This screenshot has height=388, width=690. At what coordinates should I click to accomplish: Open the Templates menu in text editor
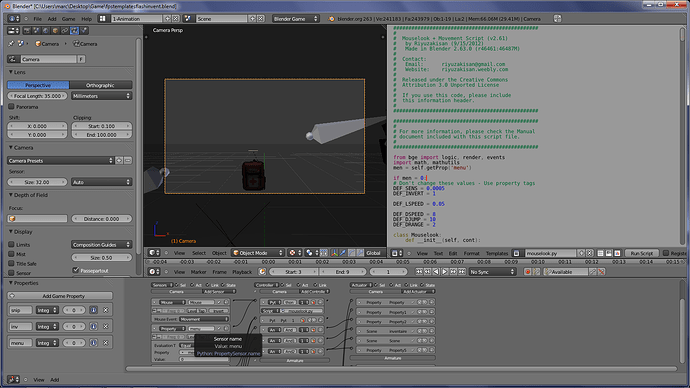click(497, 253)
